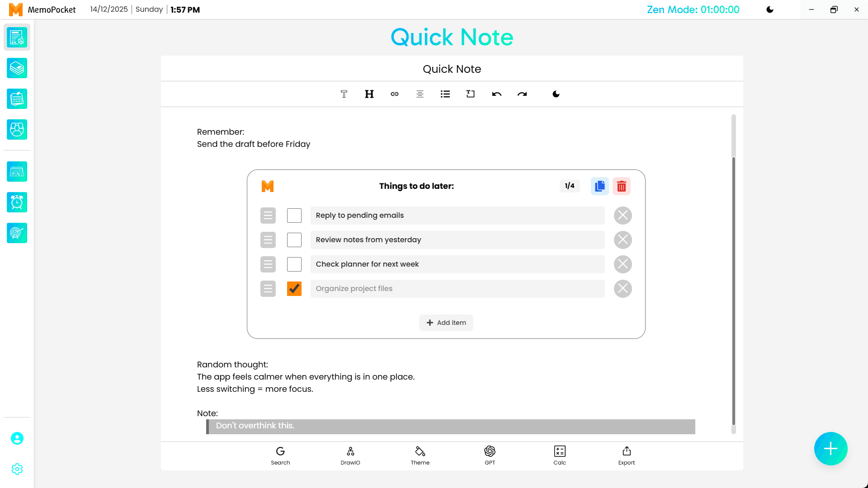Screen dimensions: 868x488
Task: Click the floating plus add button
Action: point(831,449)
